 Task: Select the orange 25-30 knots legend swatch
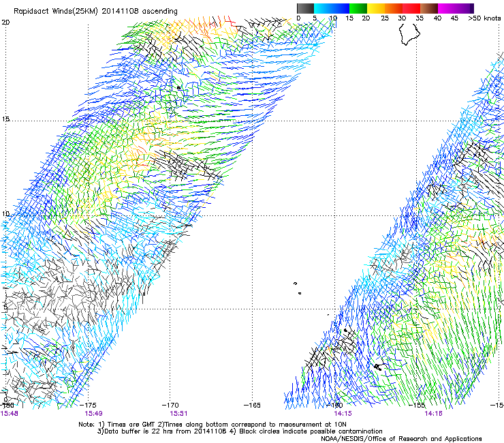point(394,8)
